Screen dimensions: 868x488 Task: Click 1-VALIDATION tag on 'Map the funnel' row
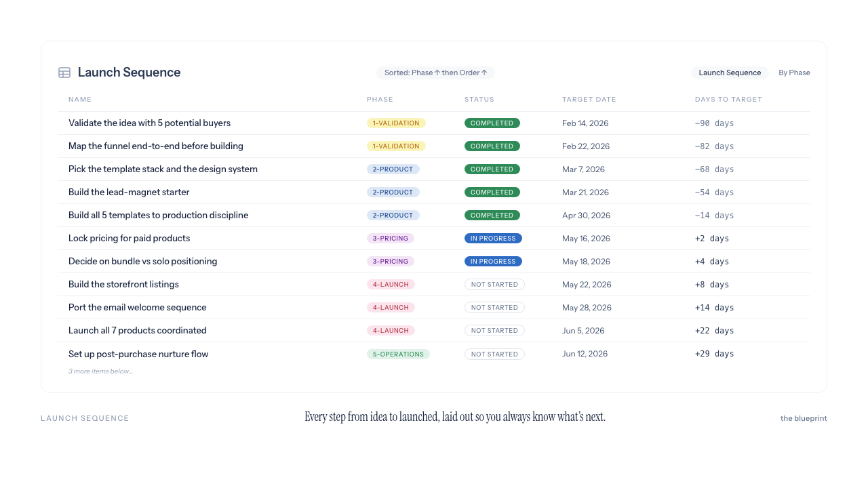click(396, 146)
